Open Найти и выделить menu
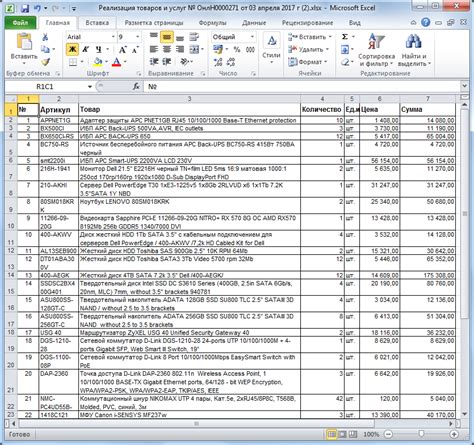Image resolution: width=474 pixels, height=445 pixels. [x=414, y=49]
